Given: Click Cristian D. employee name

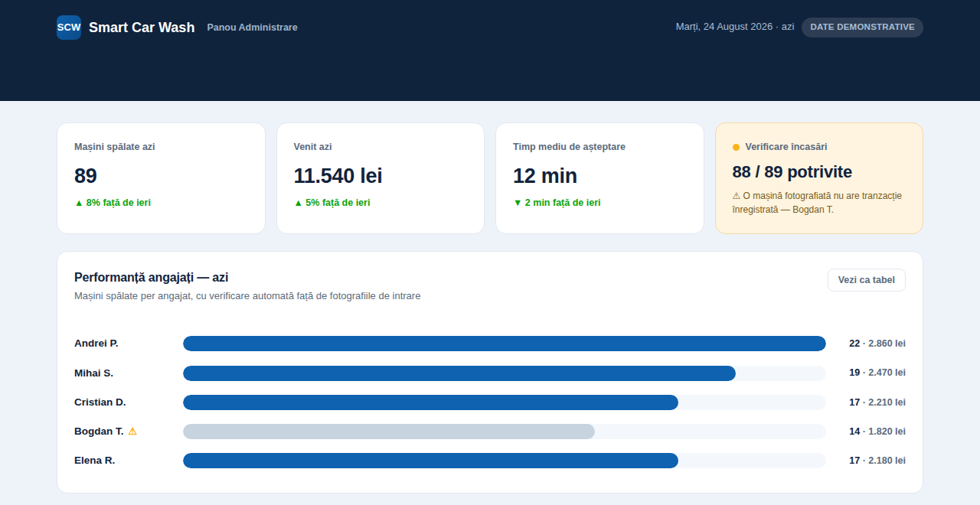Looking at the screenshot, I should point(100,402).
